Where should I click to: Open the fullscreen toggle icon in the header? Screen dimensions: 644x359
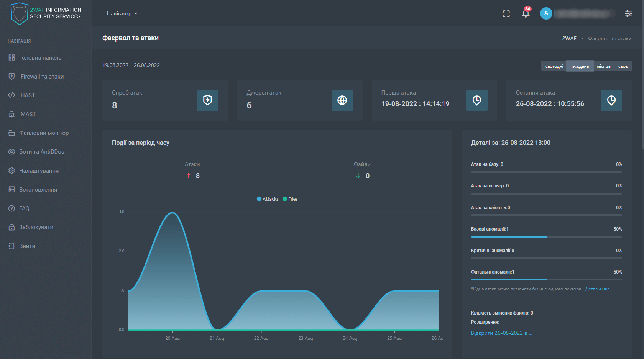[506, 13]
